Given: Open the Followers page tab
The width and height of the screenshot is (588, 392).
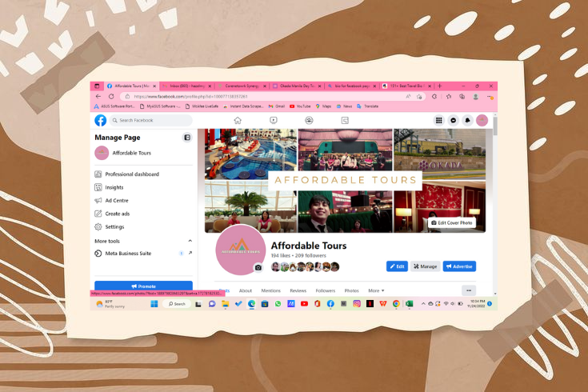Looking at the screenshot, I should click(x=326, y=290).
